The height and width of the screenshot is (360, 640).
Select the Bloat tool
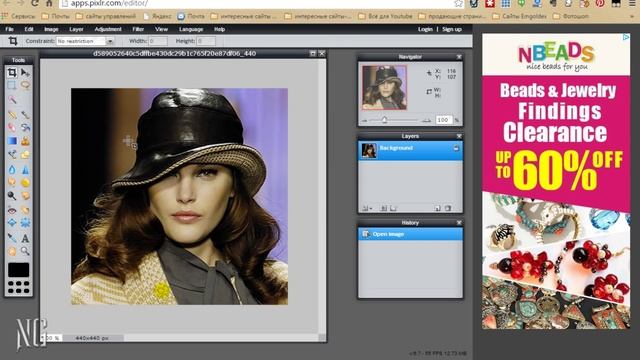[x=12, y=223]
